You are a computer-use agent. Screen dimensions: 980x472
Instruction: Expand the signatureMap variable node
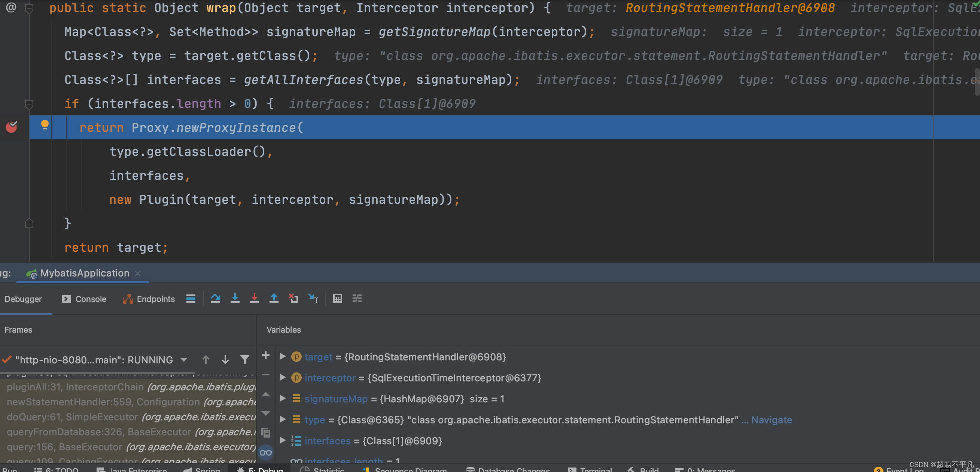(282, 399)
